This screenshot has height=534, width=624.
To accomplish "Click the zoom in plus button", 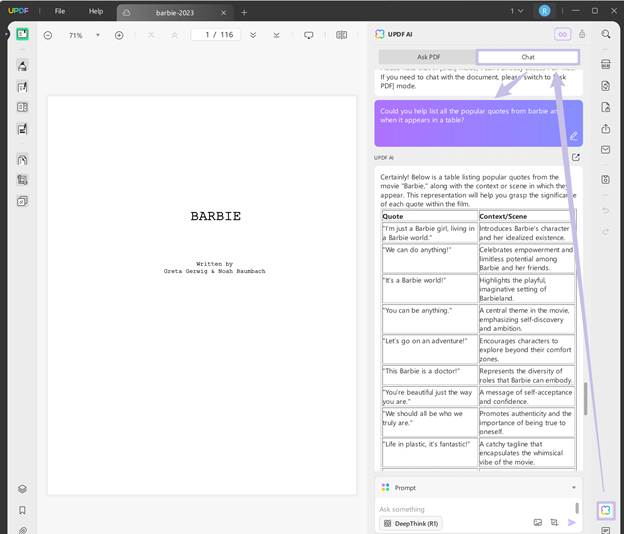I will click(119, 35).
